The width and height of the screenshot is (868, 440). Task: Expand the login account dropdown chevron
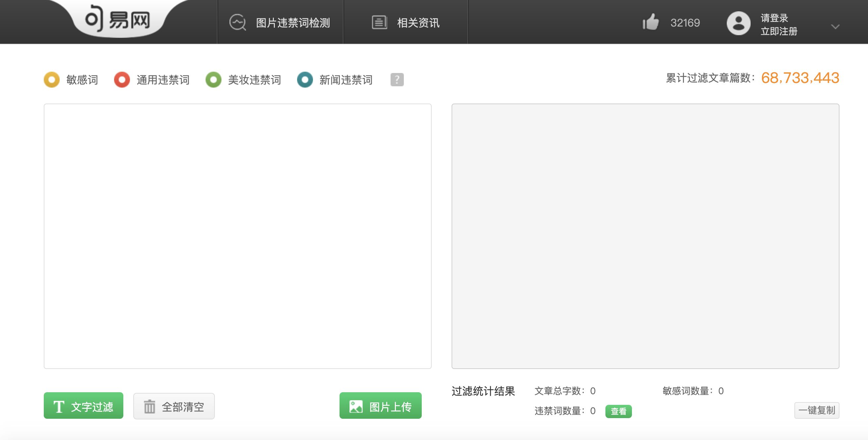click(835, 27)
